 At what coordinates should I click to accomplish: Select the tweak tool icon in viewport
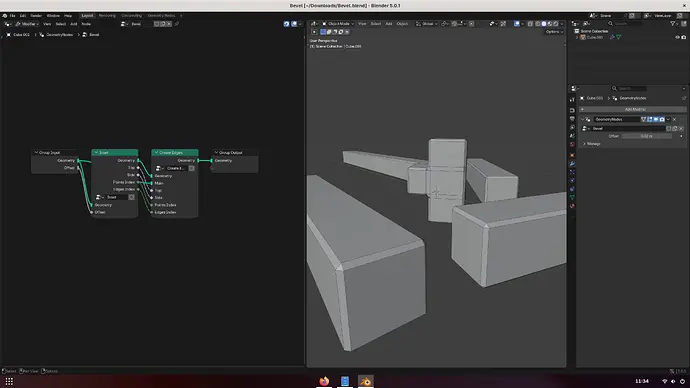[x=314, y=32]
